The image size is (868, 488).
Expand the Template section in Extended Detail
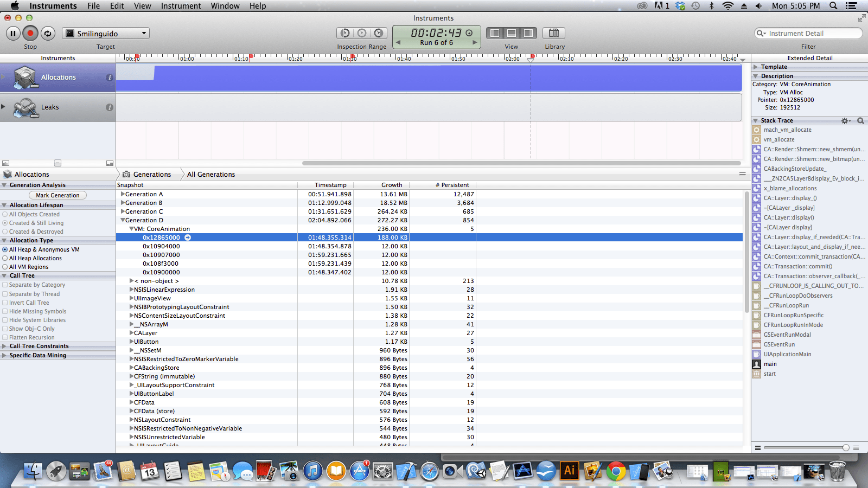coord(756,67)
